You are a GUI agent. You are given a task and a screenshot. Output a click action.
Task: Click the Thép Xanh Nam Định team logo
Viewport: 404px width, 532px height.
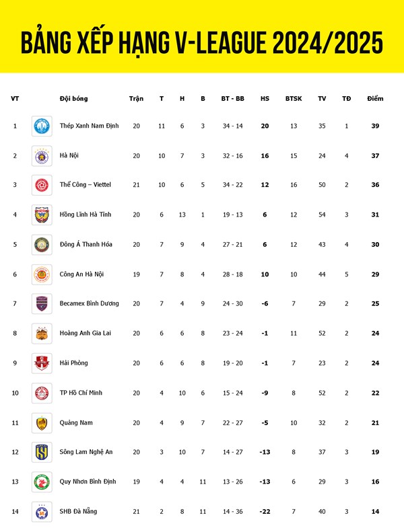tap(42, 126)
